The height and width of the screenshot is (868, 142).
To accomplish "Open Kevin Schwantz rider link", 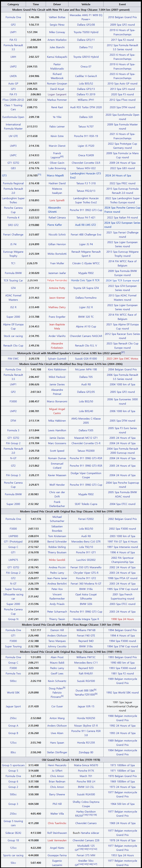I will [57, 681].
